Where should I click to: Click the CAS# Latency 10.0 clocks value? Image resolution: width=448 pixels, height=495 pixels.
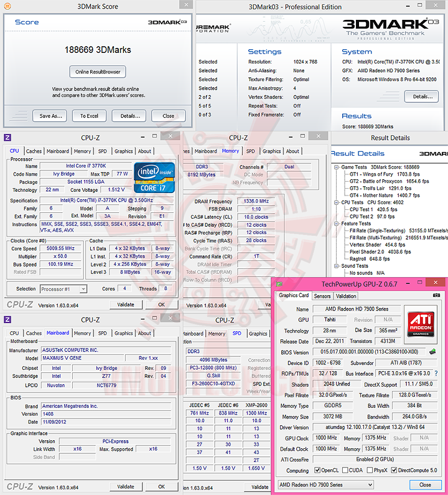click(256, 217)
